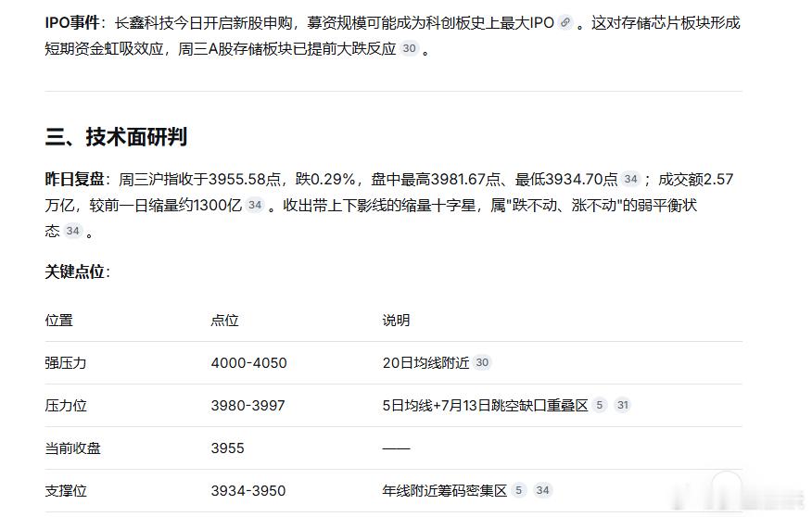Open citation 5 in 跳空缺口重叠区 row
Screen dimensions: 812x517
[599, 405]
